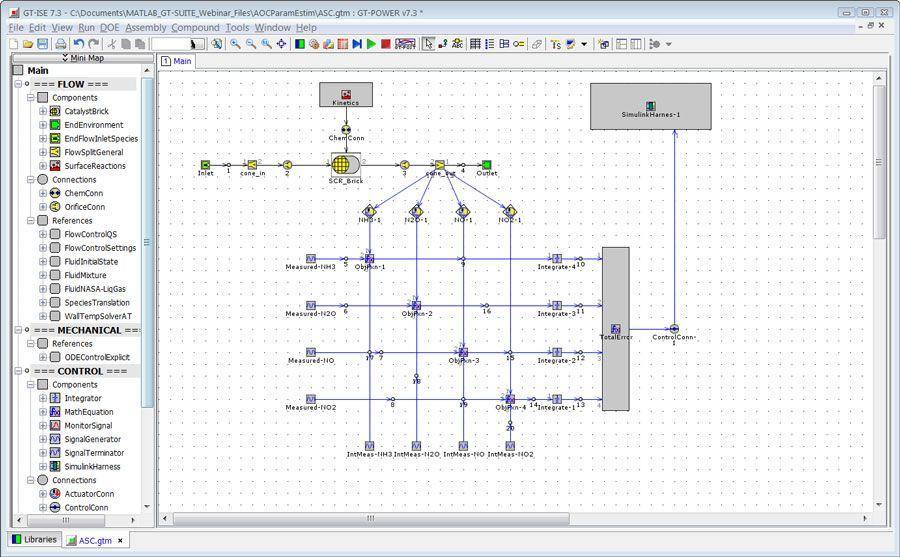Image resolution: width=900 pixels, height=557 pixels.
Task: Open file with folder icon
Action: click(28, 44)
